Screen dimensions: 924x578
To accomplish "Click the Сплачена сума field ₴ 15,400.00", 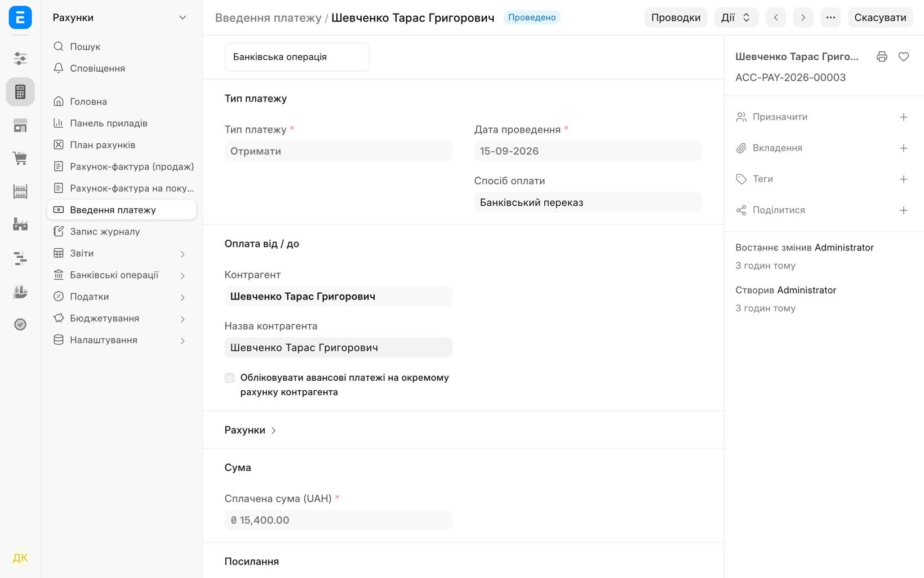I will click(x=338, y=520).
